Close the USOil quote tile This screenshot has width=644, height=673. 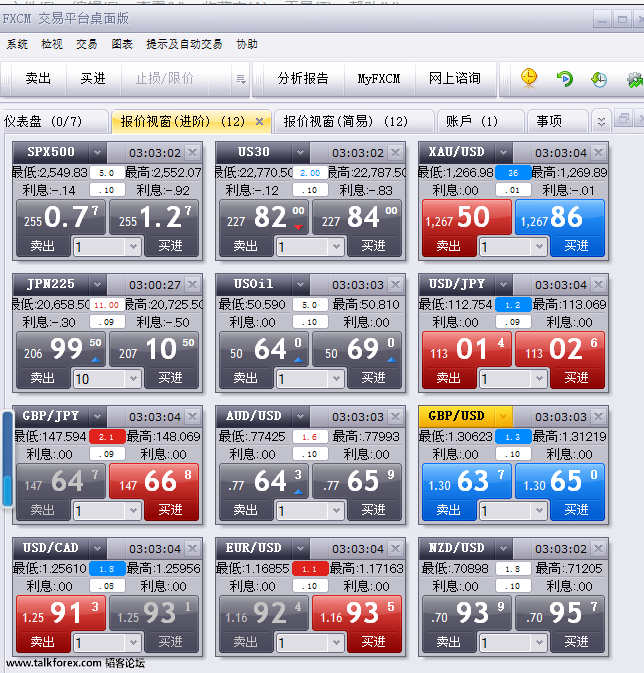click(395, 285)
